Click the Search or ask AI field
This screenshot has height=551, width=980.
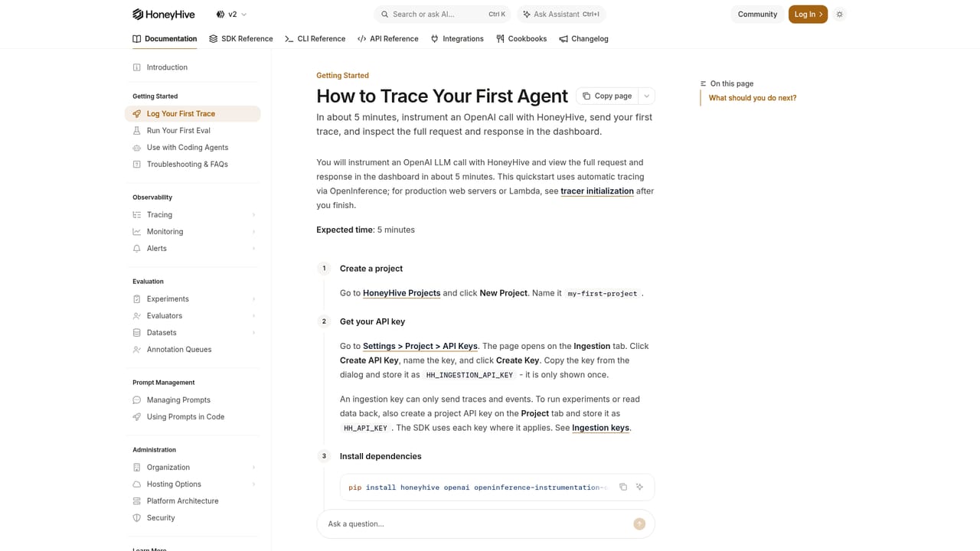[443, 14]
